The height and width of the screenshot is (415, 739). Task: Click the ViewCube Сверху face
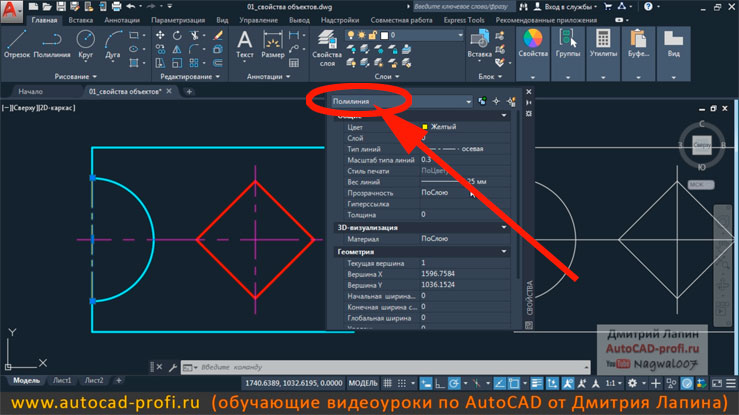click(x=702, y=146)
